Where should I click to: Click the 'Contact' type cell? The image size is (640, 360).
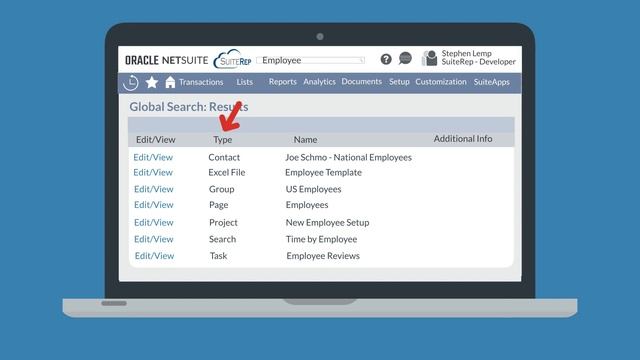224,157
